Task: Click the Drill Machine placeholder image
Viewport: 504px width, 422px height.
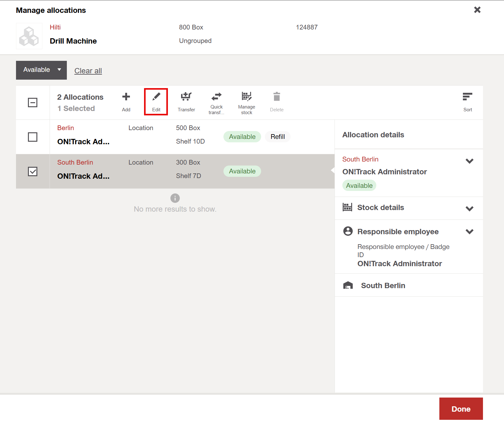Action: point(29,36)
